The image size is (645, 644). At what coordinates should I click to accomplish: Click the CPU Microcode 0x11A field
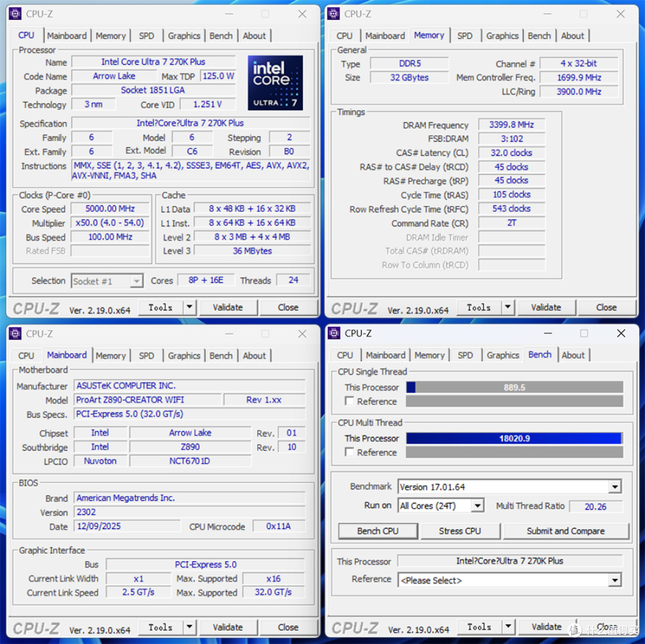point(278,526)
